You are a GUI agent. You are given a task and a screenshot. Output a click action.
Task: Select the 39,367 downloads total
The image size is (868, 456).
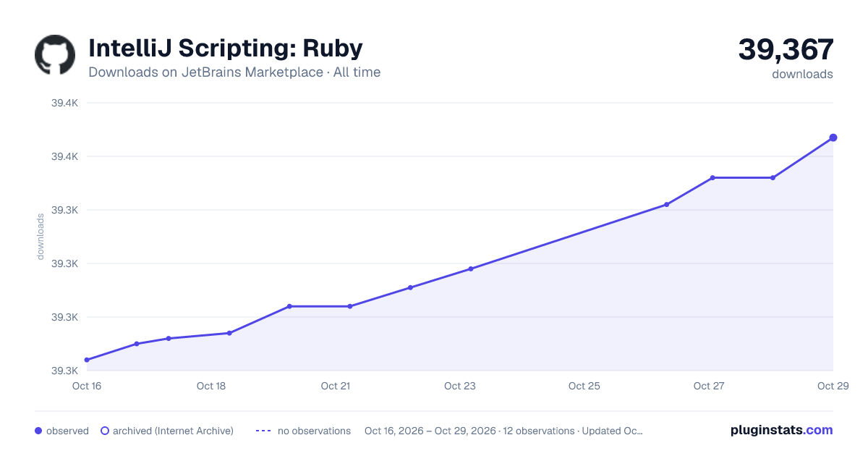pos(786,50)
